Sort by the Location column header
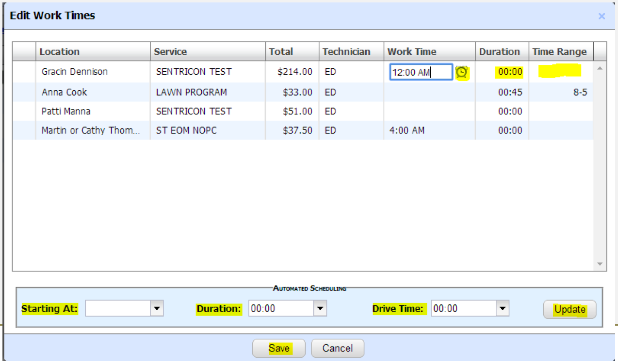The image size is (618, 364). click(92, 52)
